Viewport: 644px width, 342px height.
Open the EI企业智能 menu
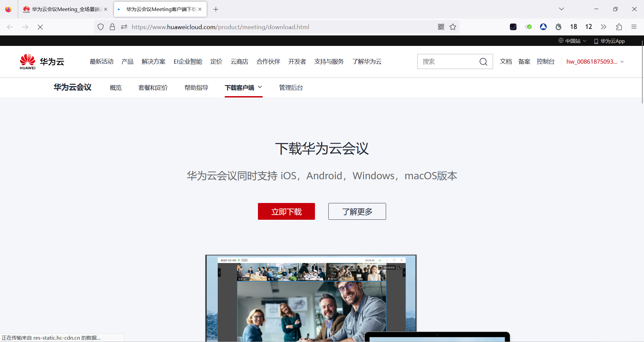pos(188,62)
